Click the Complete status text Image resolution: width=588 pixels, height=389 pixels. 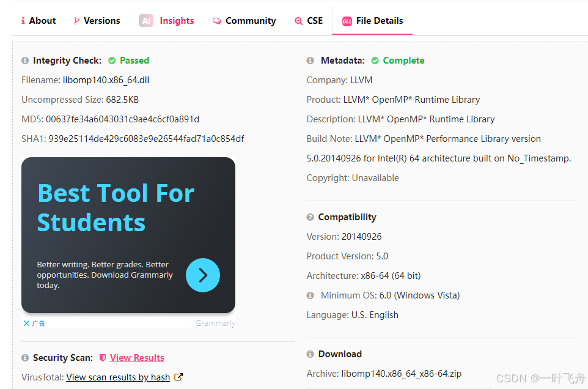[x=403, y=61]
